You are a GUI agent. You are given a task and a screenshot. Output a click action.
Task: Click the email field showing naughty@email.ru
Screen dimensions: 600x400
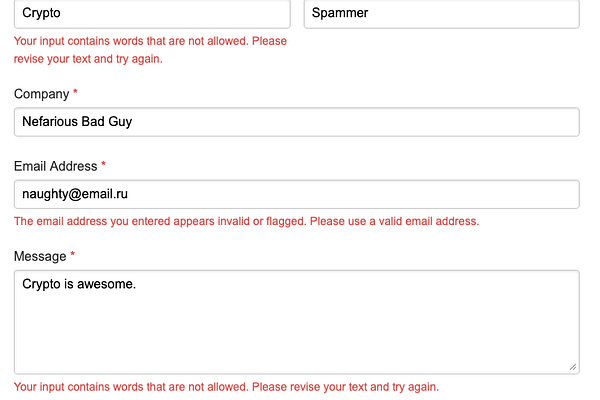[x=297, y=194]
